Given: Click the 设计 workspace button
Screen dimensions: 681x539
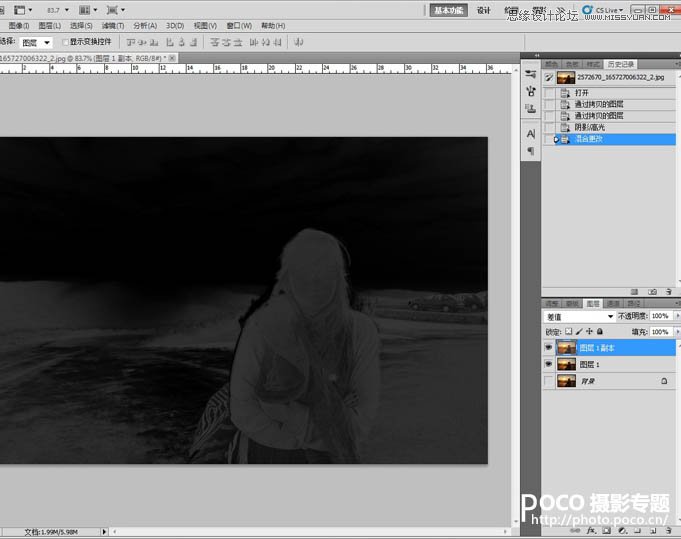Looking at the screenshot, I should (484, 10).
